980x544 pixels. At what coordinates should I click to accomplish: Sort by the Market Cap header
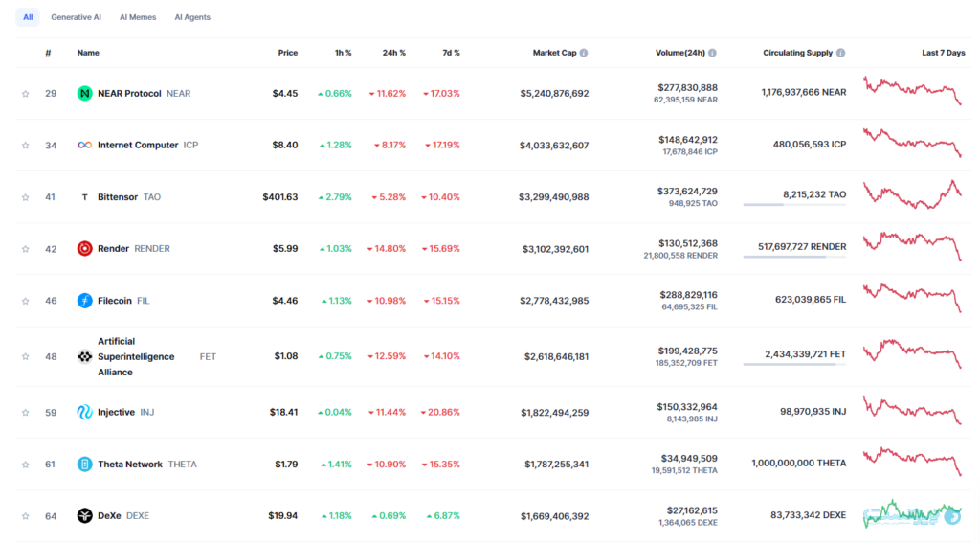[x=554, y=53]
